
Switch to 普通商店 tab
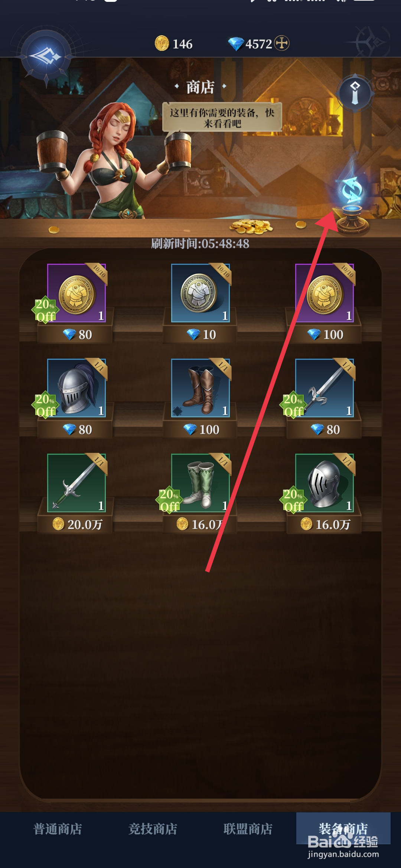(58, 829)
